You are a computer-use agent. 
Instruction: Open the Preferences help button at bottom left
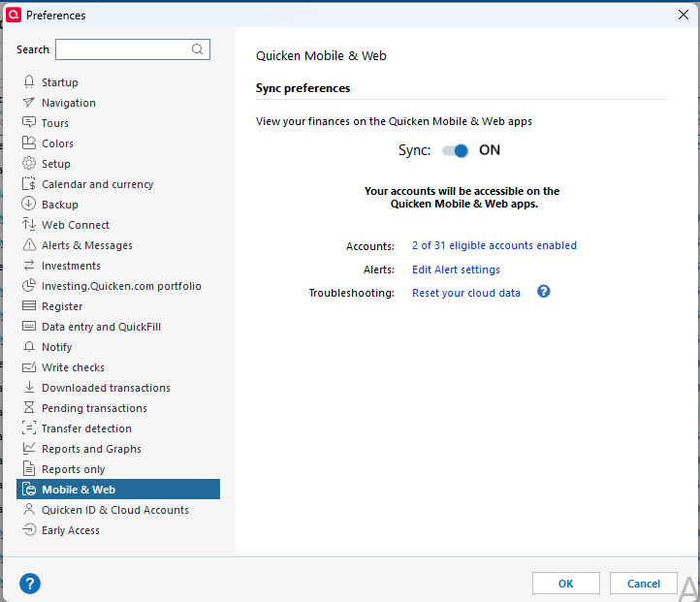point(30,584)
